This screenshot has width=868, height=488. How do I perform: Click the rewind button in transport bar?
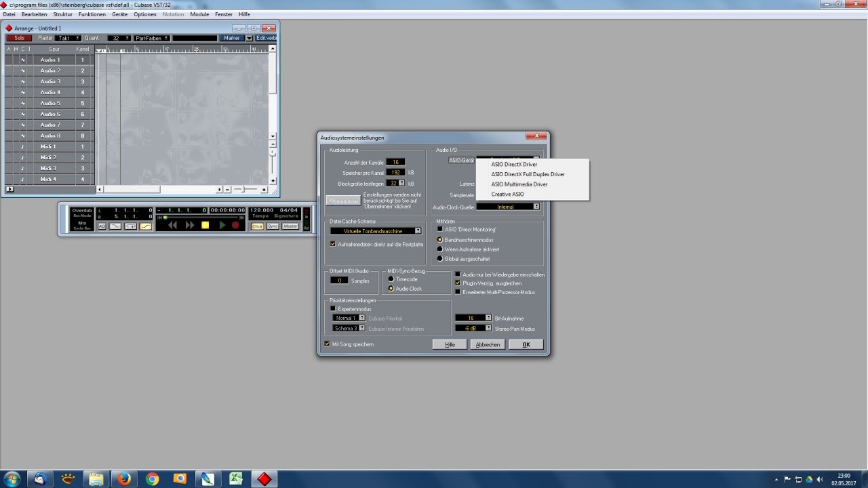172,225
